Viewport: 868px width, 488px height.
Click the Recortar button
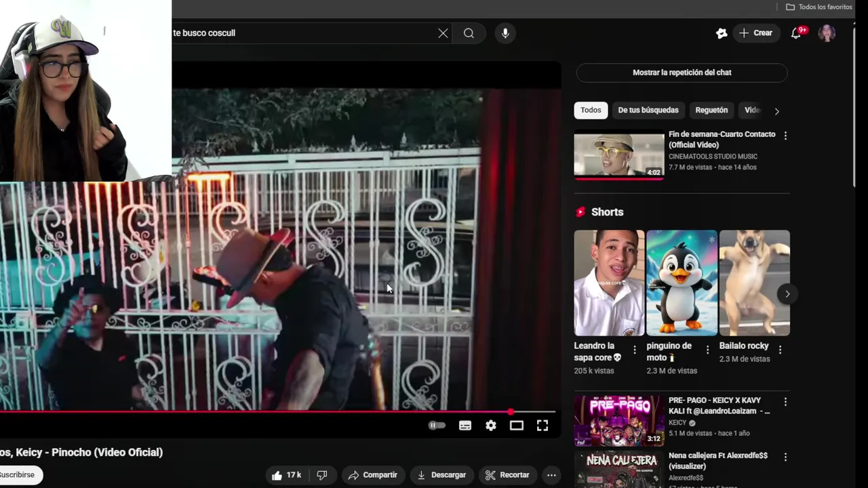(507, 475)
